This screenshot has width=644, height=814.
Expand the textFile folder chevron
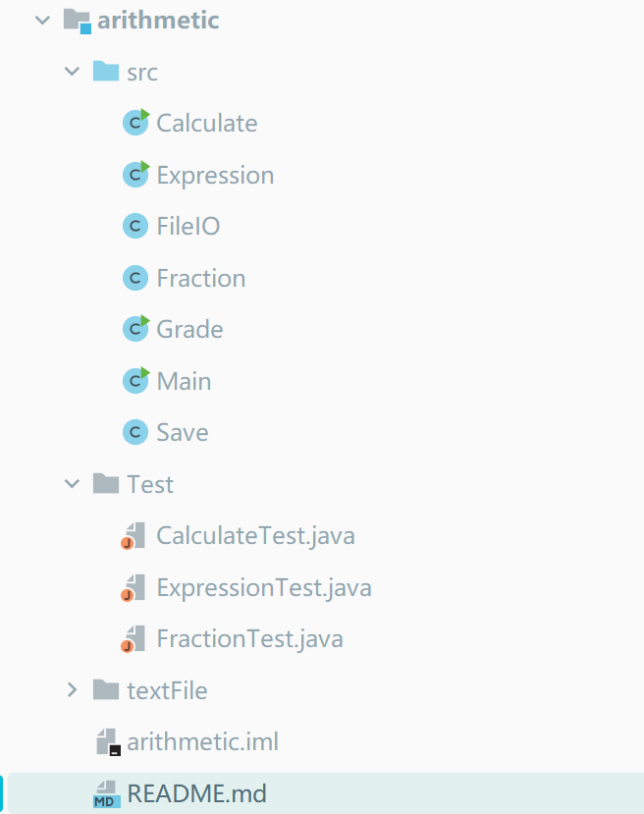(72, 690)
